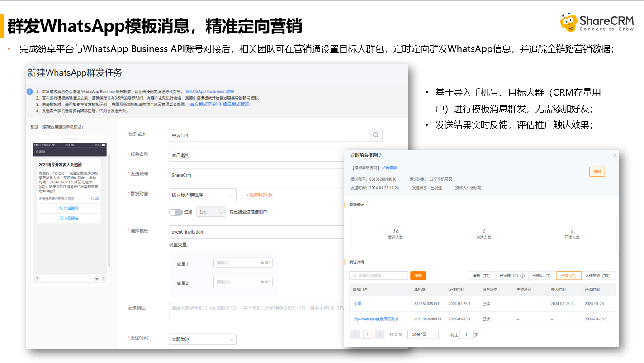Open the event_invitation template selector
The height and width of the screenshot is (363, 644).
click(256, 232)
